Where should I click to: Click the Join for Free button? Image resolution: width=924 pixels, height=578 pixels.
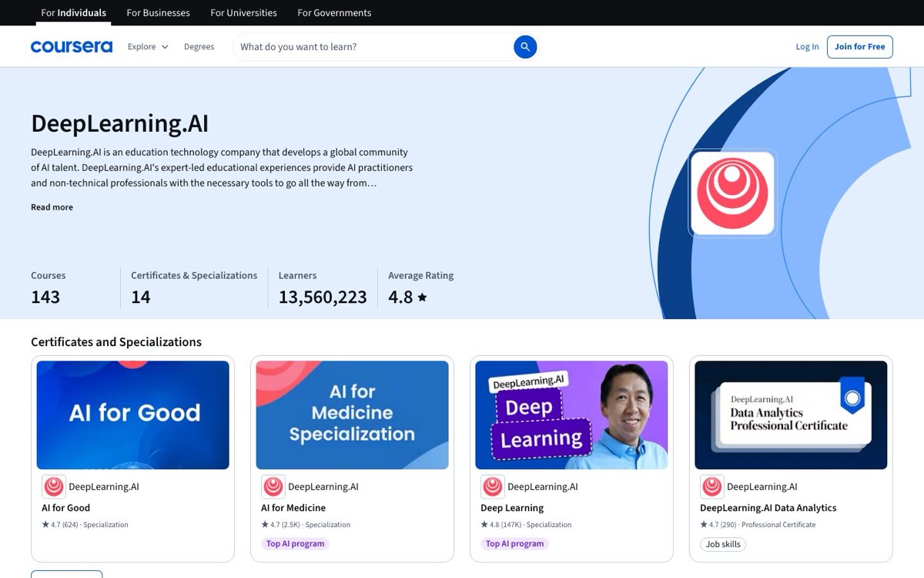click(860, 47)
